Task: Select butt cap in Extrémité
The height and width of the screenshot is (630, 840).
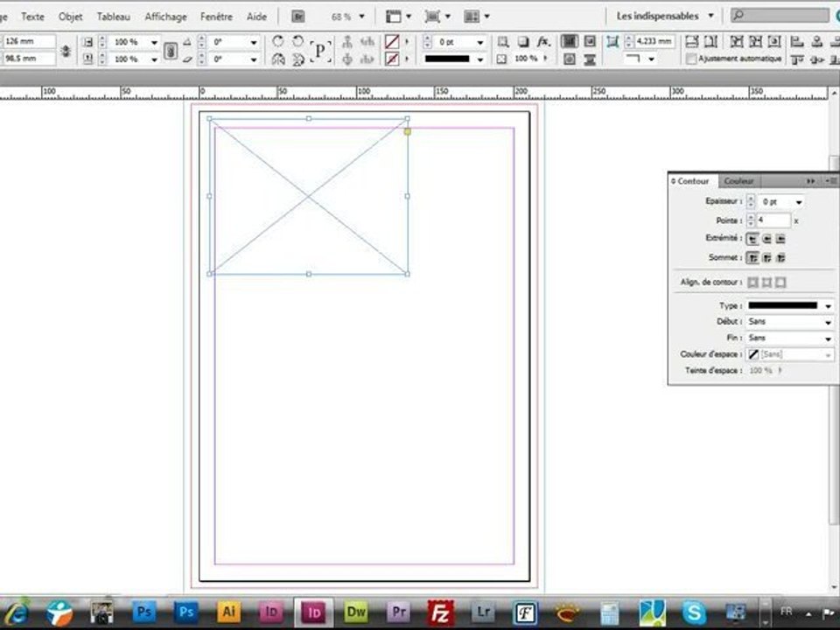Action: 752,239
